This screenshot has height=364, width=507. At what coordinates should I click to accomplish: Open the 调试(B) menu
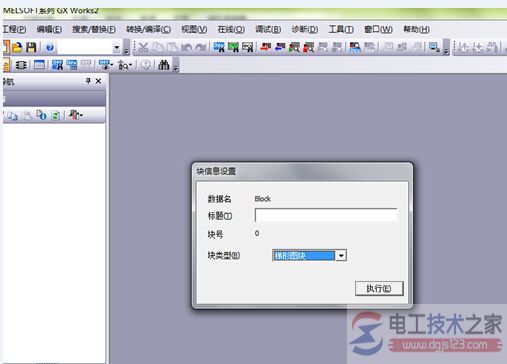pos(268,29)
